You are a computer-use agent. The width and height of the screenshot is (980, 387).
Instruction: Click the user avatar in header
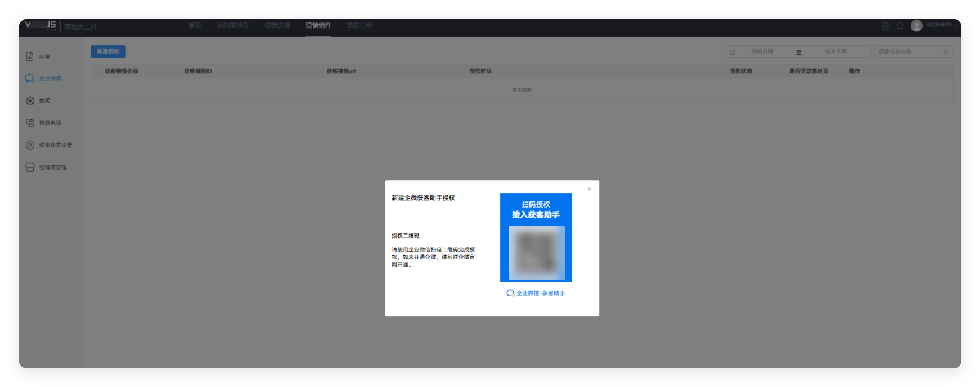pyautogui.click(x=916, y=26)
